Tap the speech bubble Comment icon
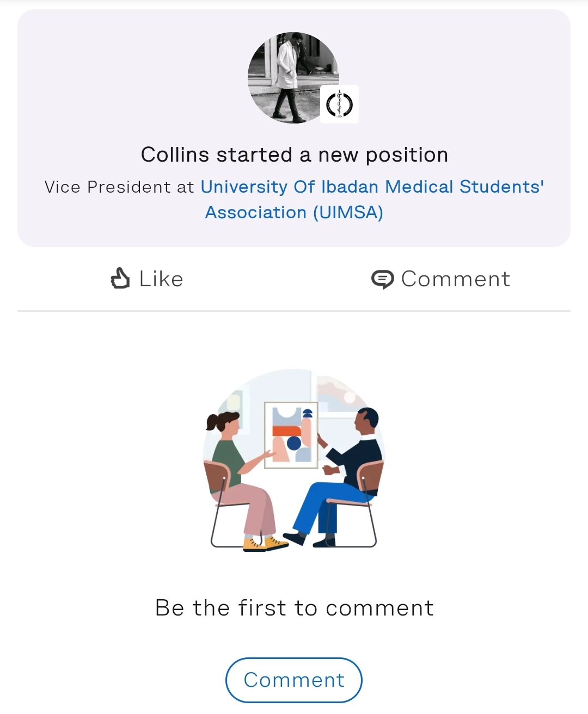Image resolution: width=588 pixels, height=714 pixels. point(383,279)
